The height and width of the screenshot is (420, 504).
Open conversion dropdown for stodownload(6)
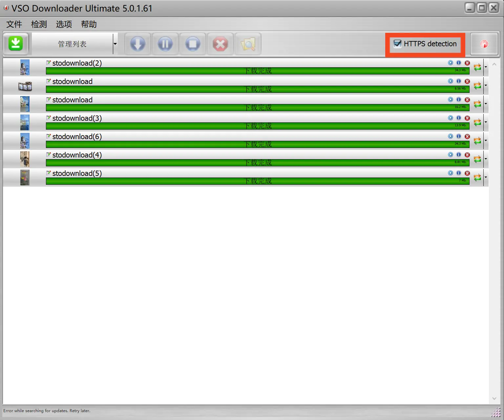click(486, 140)
